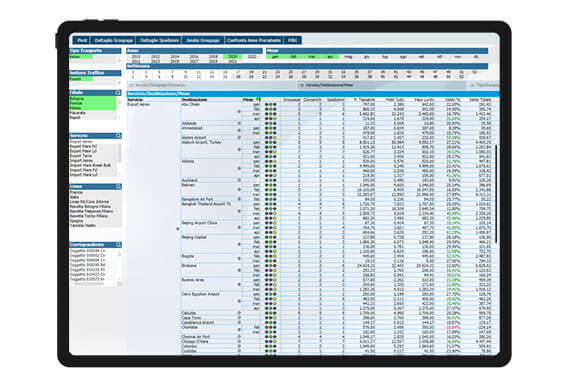Select Napoli in the Filiale list

point(93,118)
